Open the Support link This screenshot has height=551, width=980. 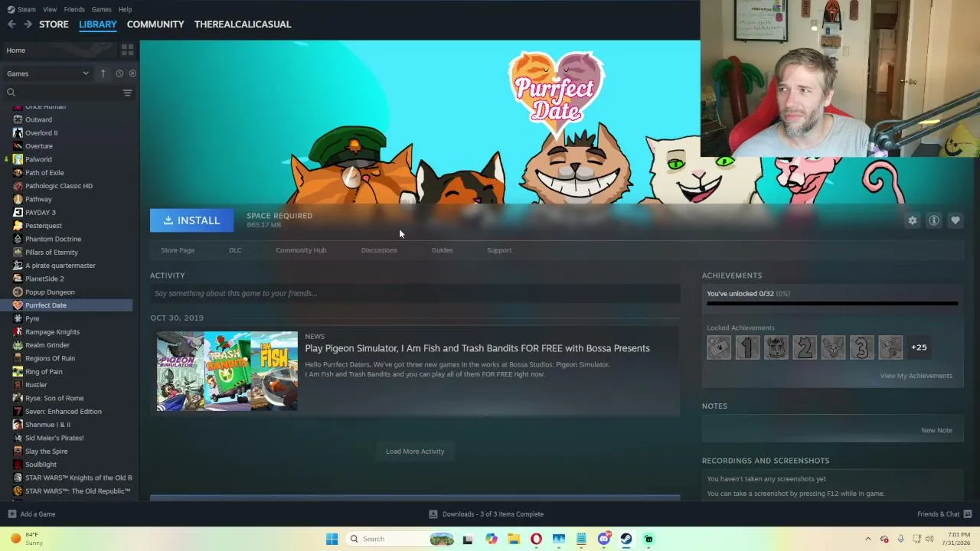pyautogui.click(x=499, y=250)
